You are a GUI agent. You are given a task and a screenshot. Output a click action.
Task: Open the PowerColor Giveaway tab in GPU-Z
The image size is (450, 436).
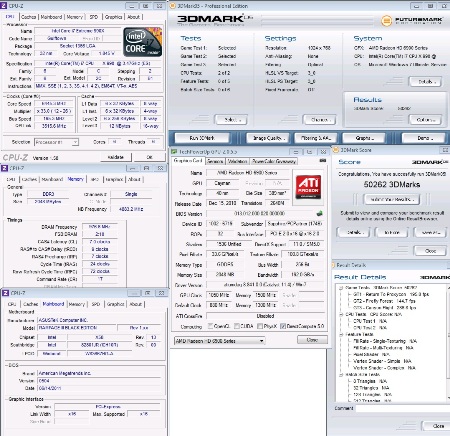pos(274,161)
